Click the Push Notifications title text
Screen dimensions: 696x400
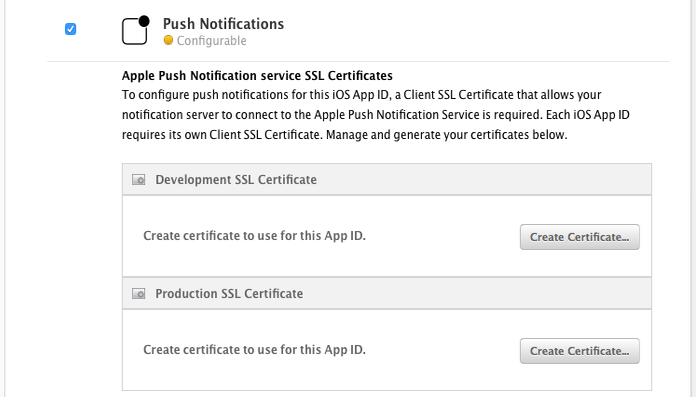coord(223,23)
